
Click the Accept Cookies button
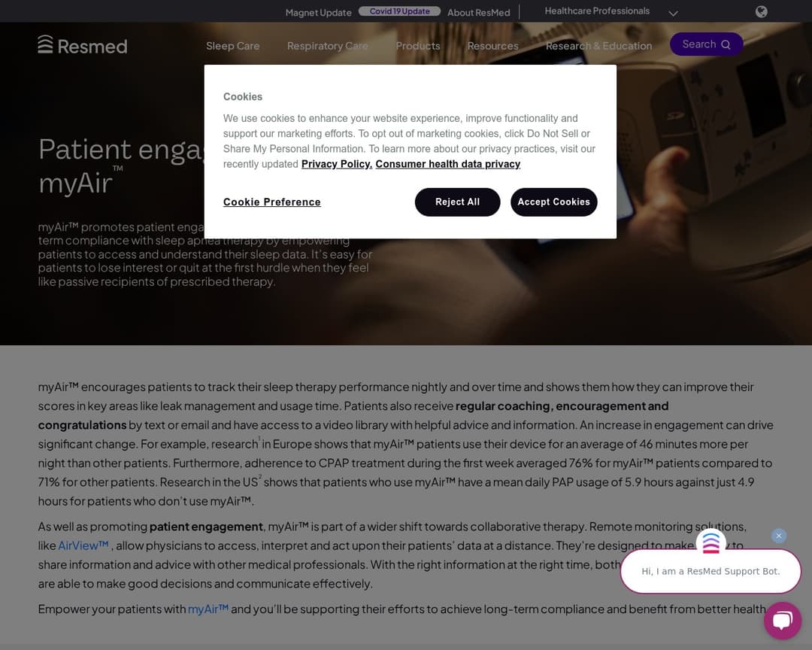[x=553, y=202]
